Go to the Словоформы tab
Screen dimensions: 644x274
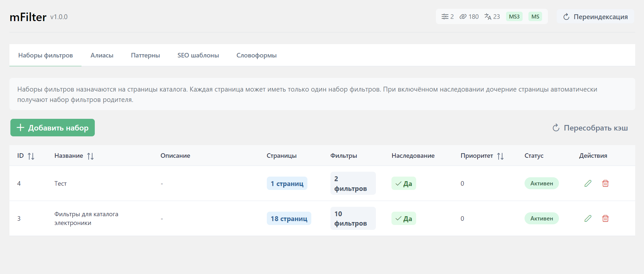pyautogui.click(x=256, y=56)
